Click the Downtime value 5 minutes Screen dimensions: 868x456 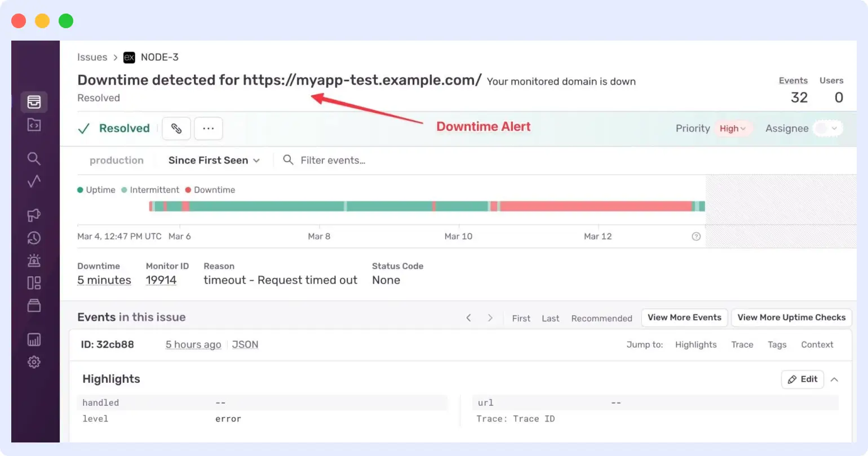point(104,280)
